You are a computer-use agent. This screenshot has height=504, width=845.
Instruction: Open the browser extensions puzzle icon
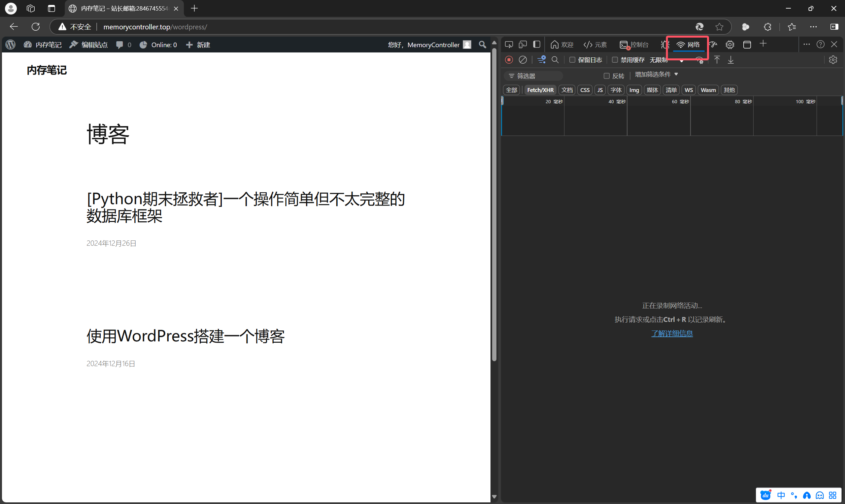767,26
